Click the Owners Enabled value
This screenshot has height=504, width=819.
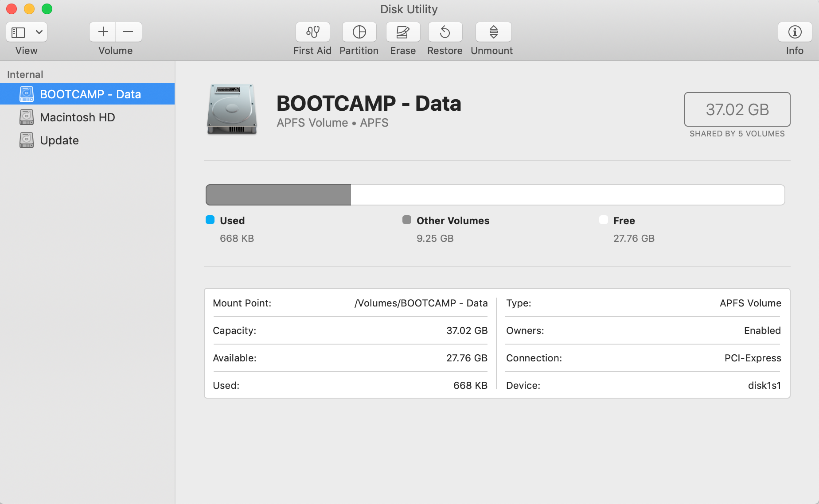pos(762,330)
